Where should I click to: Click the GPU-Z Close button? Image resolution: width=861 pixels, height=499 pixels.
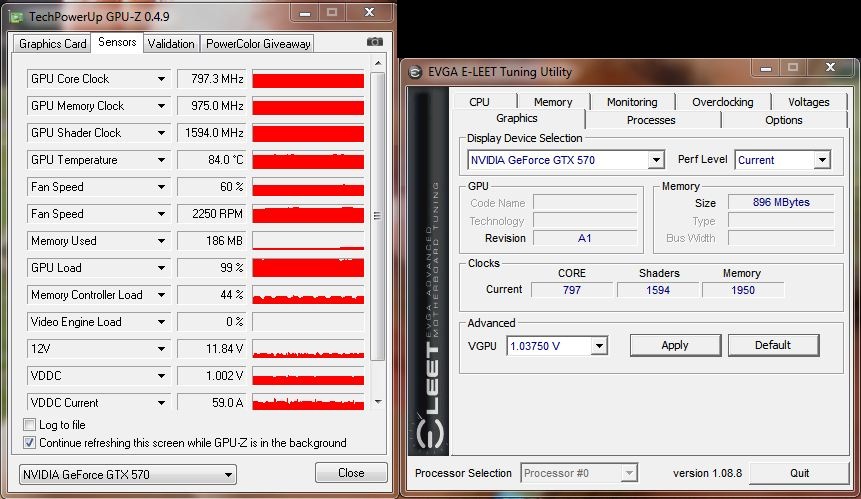click(351, 473)
